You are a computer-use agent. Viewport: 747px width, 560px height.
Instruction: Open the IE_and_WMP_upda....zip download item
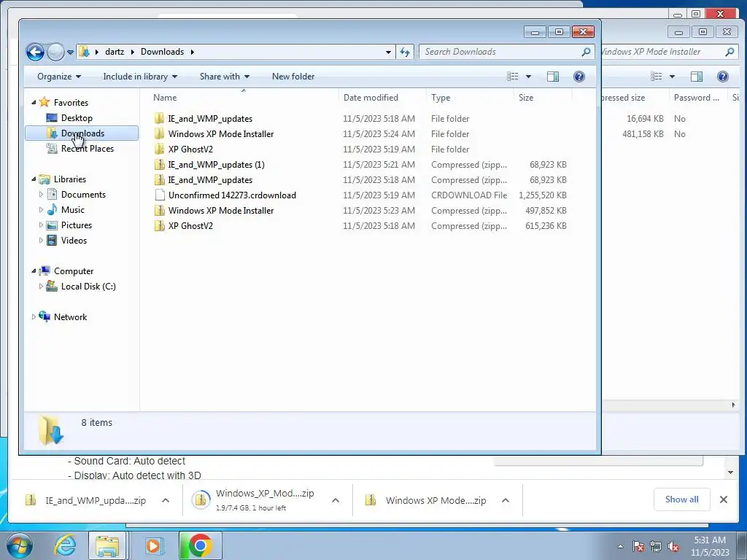coord(86,500)
